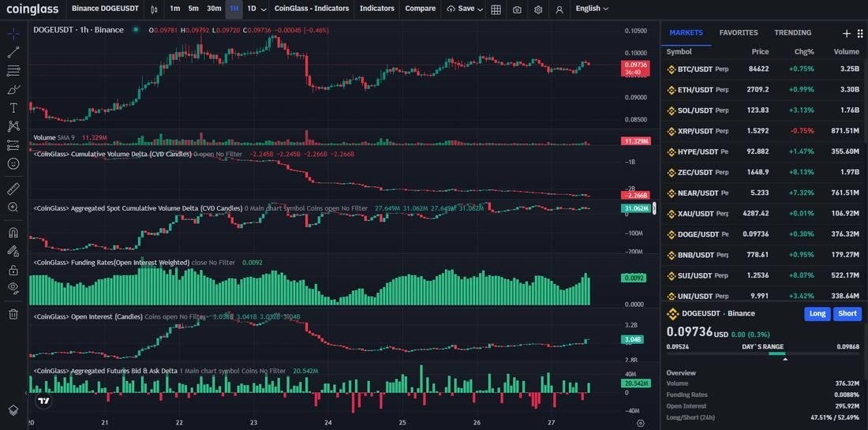Switch to the TRENDING tab
The image size is (868, 430).
[793, 32]
